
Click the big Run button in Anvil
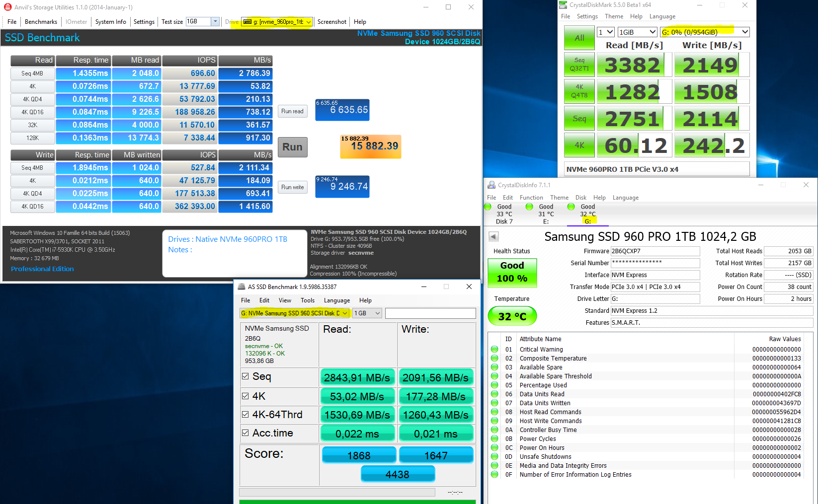(293, 147)
